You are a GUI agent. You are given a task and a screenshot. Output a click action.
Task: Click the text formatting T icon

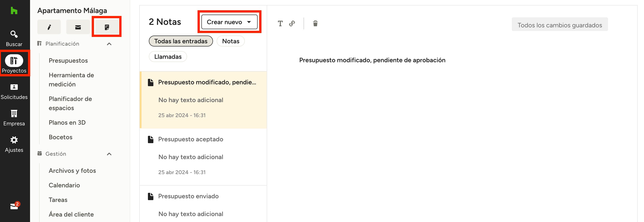[280, 23]
